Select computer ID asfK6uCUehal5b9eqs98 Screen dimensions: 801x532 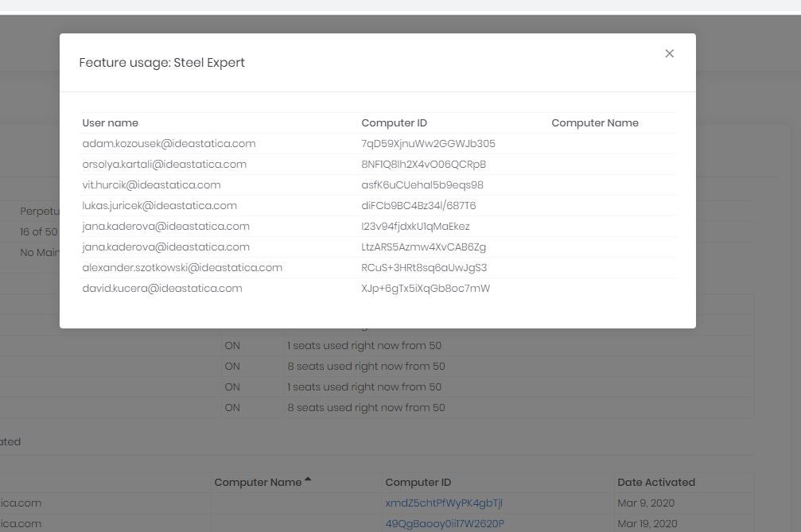[422, 184]
